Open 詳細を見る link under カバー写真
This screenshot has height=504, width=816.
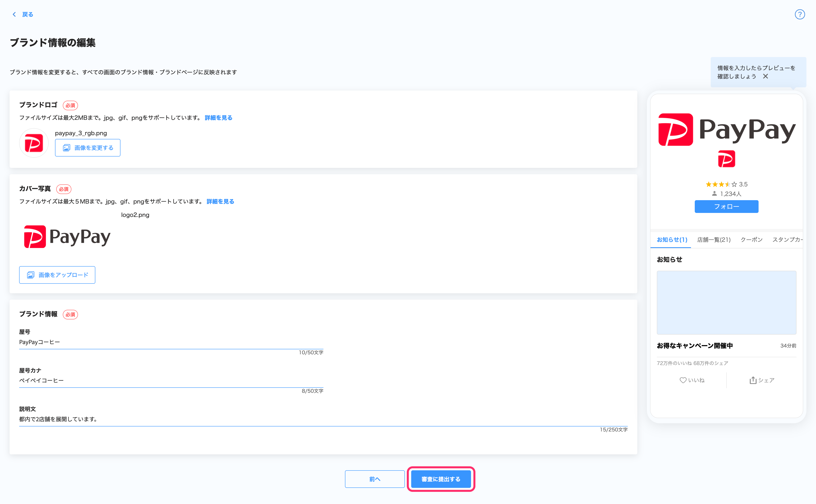point(220,201)
